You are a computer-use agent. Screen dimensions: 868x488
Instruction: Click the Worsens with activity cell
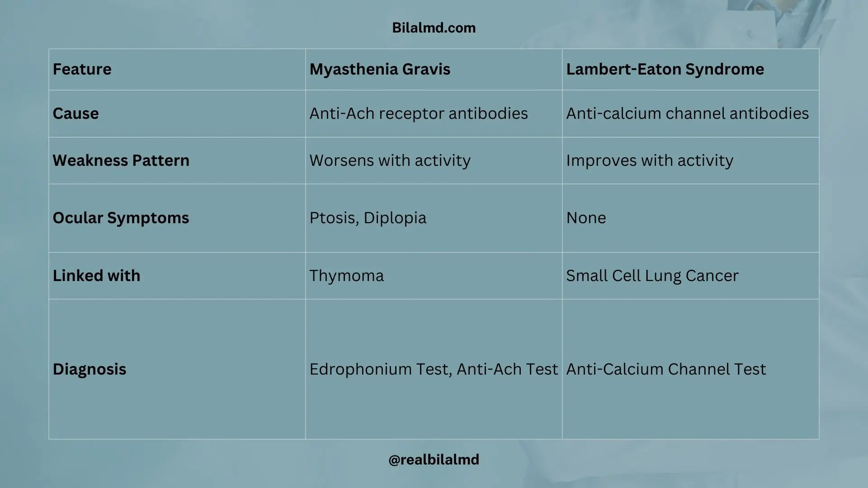390,160
